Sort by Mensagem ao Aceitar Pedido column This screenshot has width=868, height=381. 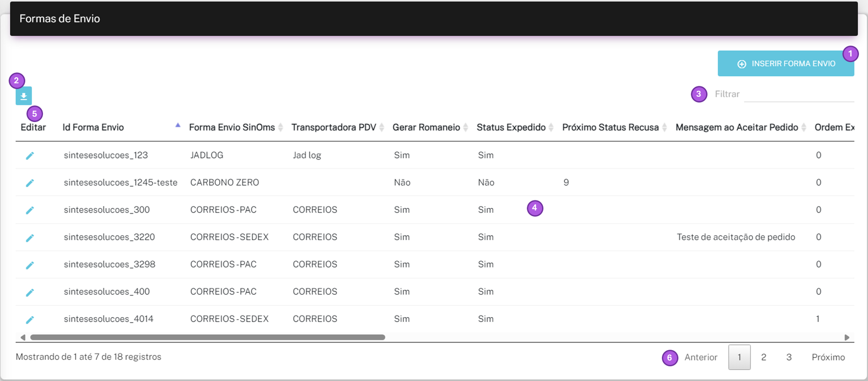click(x=741, y=127)
